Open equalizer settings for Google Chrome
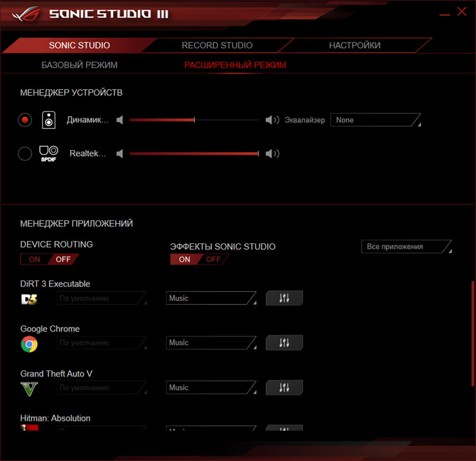 pyautogui.click(x=284, y=343)
